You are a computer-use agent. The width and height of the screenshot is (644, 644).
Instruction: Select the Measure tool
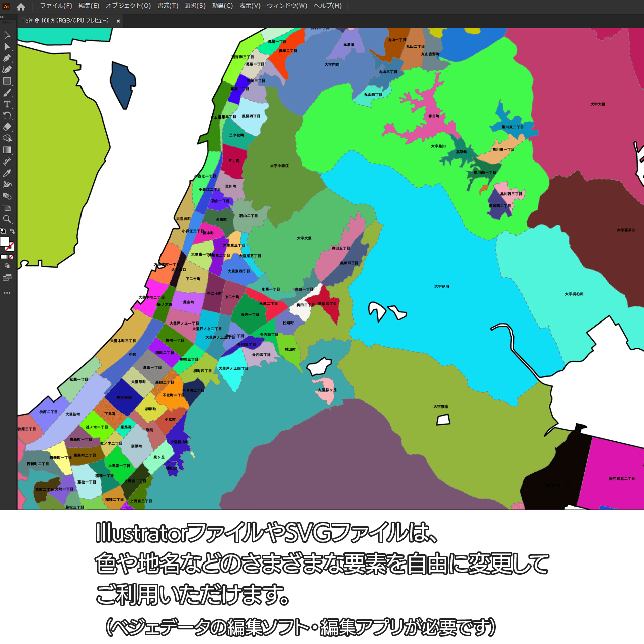pos(7,162)
